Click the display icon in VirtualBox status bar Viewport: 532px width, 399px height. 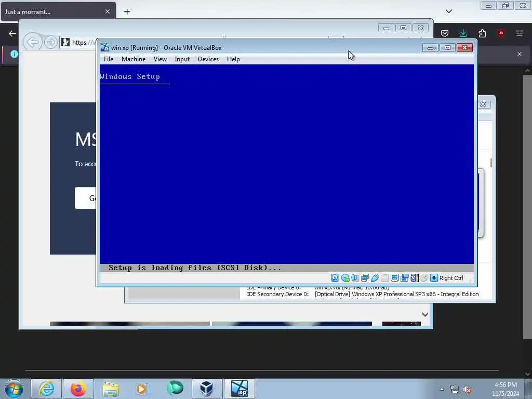[x=394, y=278]
